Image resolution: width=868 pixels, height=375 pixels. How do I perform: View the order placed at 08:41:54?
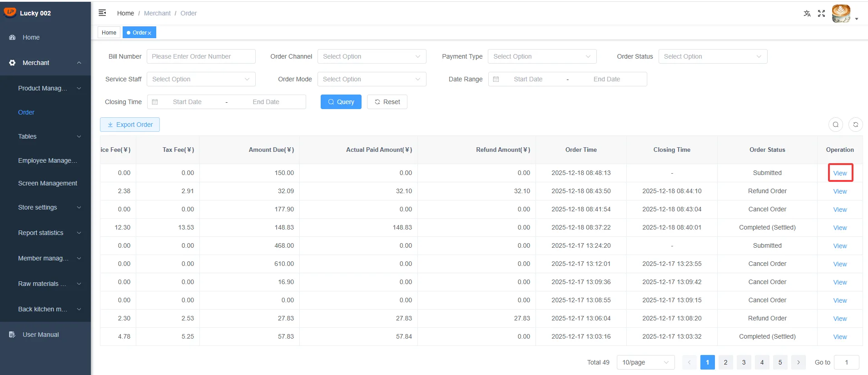click(840, 210)
